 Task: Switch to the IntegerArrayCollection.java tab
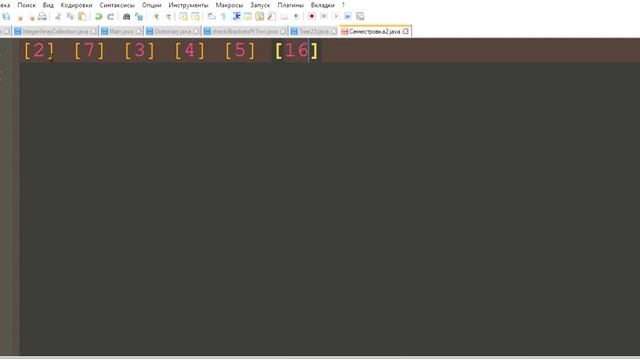[x=55, y=31]
